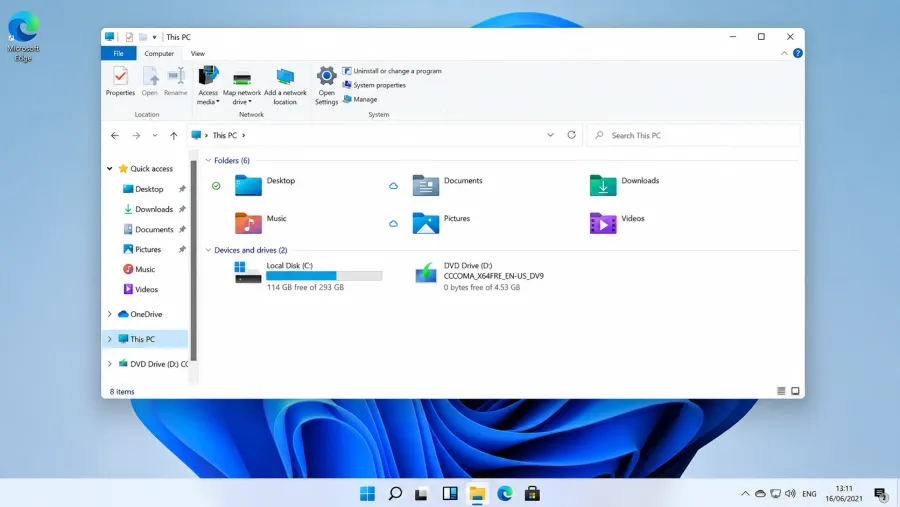
Task: Open the Widgets taskbar icon
Action: (449, 493)
